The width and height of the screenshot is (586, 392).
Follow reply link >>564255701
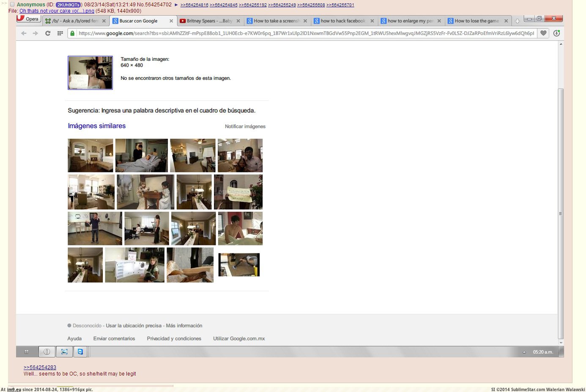pos(340,5)
